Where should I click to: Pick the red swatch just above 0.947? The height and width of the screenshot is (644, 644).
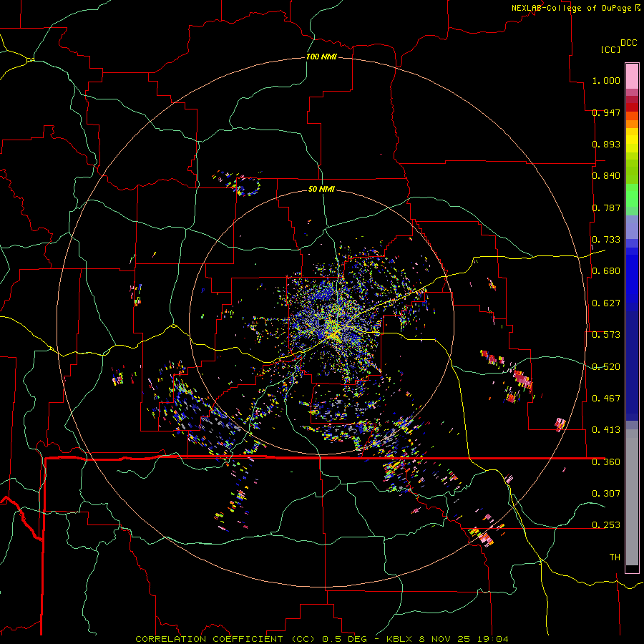pos(632,107)
